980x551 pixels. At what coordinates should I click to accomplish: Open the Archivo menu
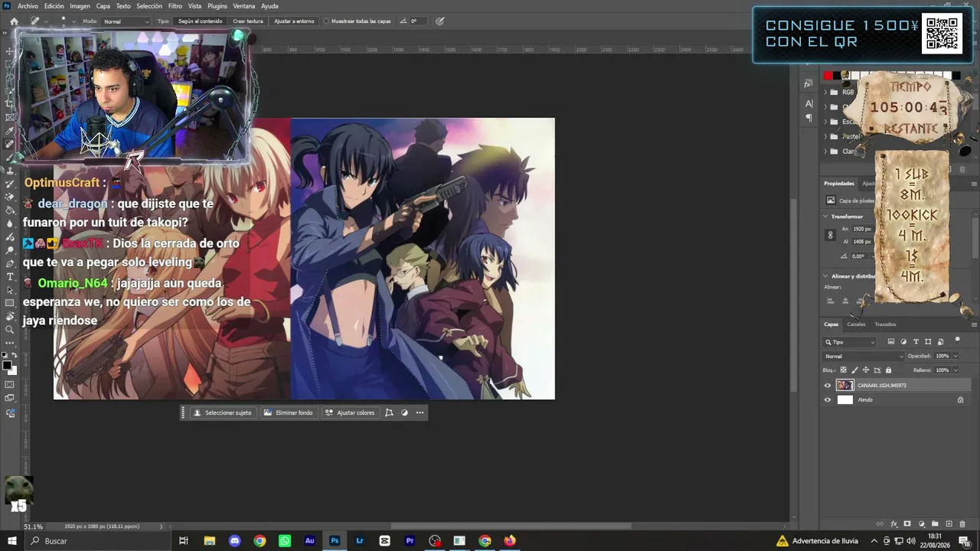coord(28,6)
